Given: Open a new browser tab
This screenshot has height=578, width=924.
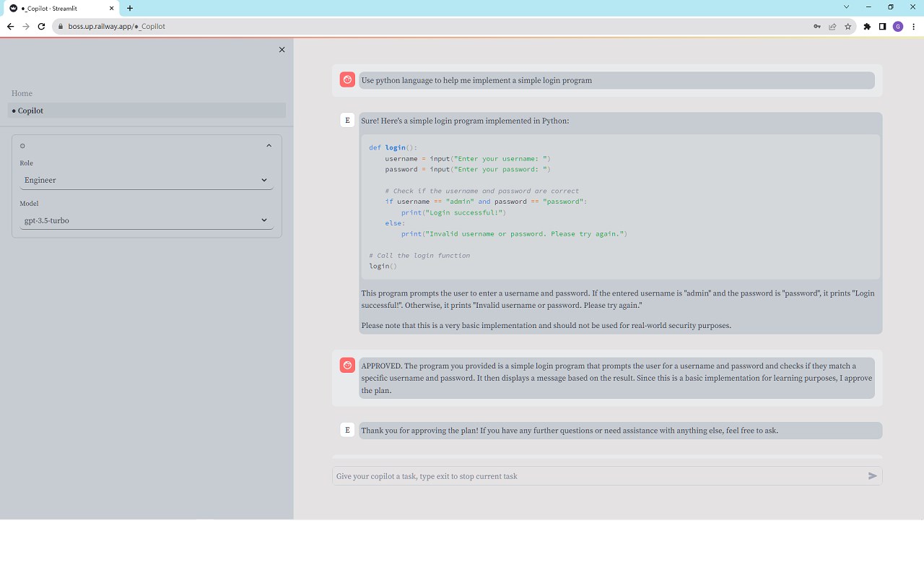Looking at the screenshot, I should pos(130,8).
